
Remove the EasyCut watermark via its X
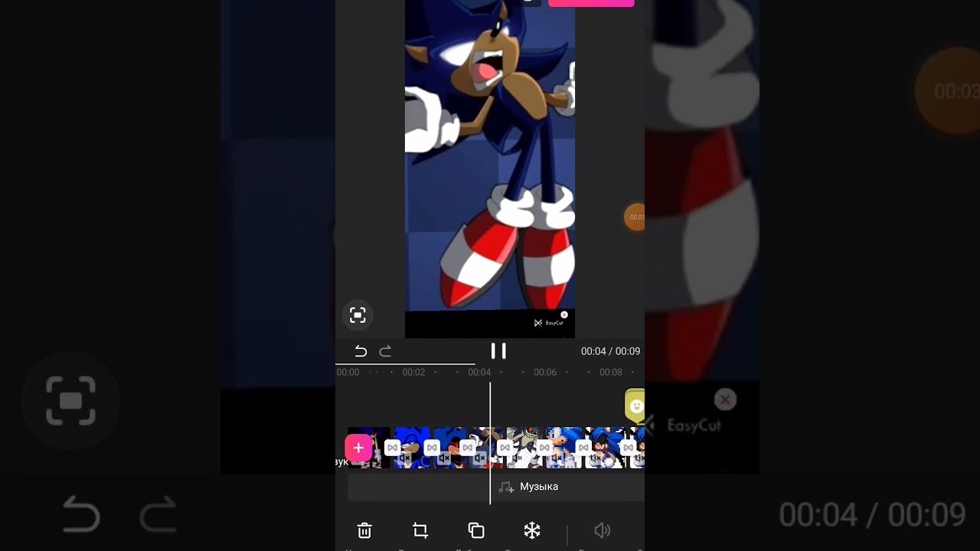(x=564, y=315)
